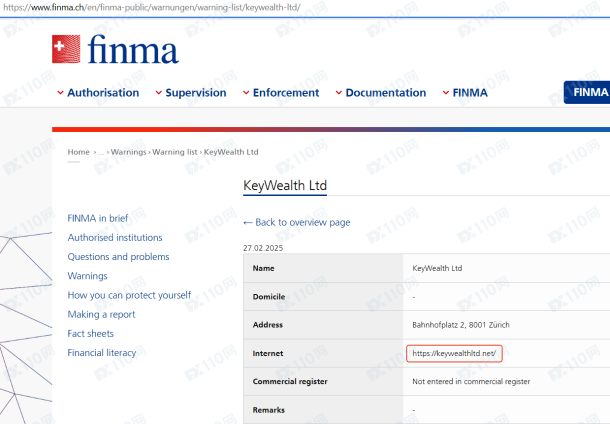Select the Bahnhofplatz 2, 8001 Zürich address
The width and height of the screenshot is (610, 424).
[461, 325]
